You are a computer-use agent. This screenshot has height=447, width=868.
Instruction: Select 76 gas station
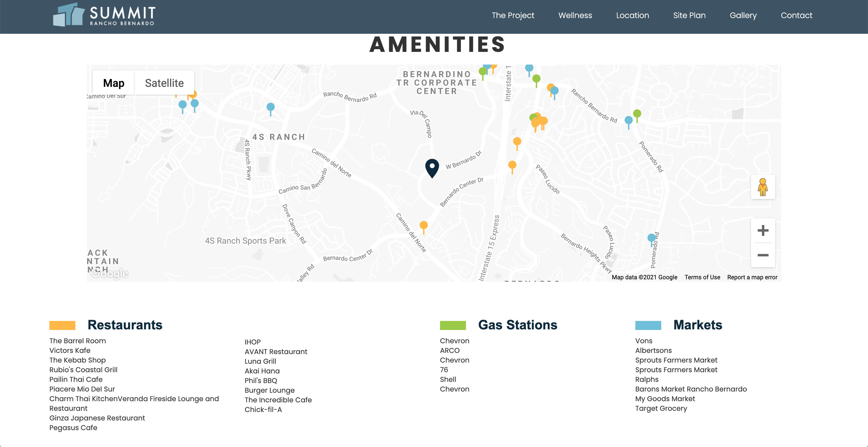click(x=444, y=370)
